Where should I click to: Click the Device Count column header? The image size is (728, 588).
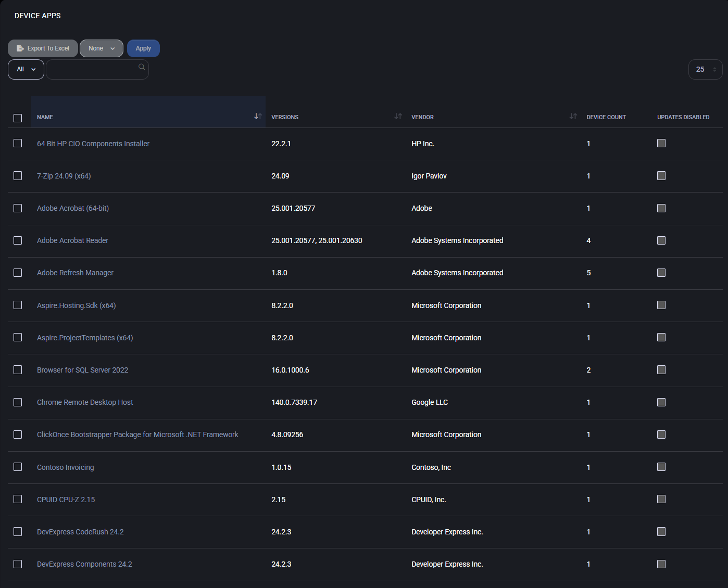[606, 117]
